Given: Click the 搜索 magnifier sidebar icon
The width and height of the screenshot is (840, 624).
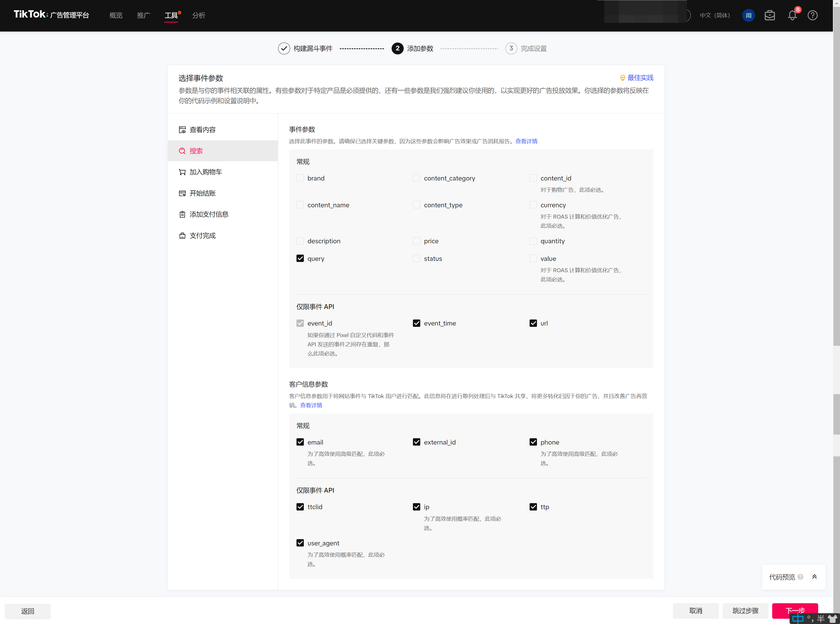Looking at the screenshot, I should tap(182, 151).
